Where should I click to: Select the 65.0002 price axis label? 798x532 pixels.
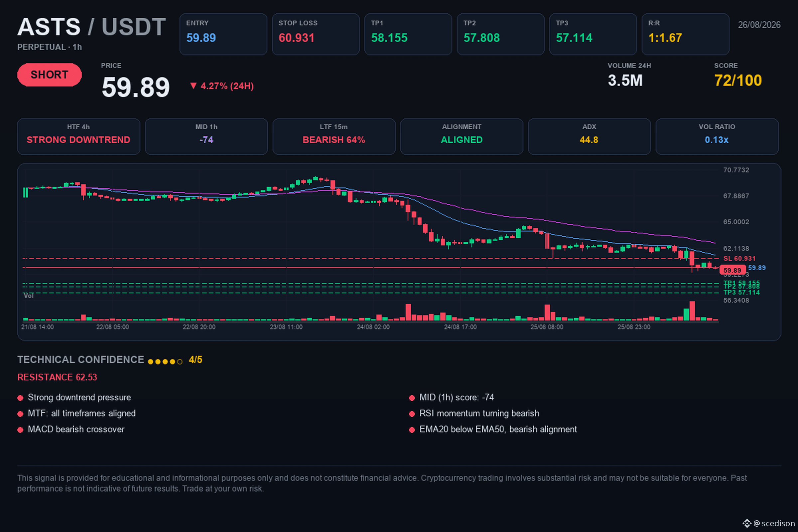(736, 222)
